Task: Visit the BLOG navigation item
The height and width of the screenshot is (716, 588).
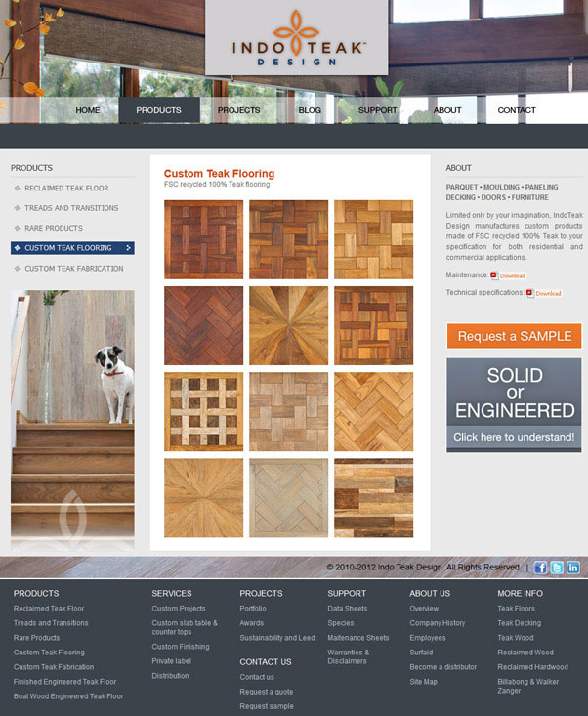Action: [310, 110]
